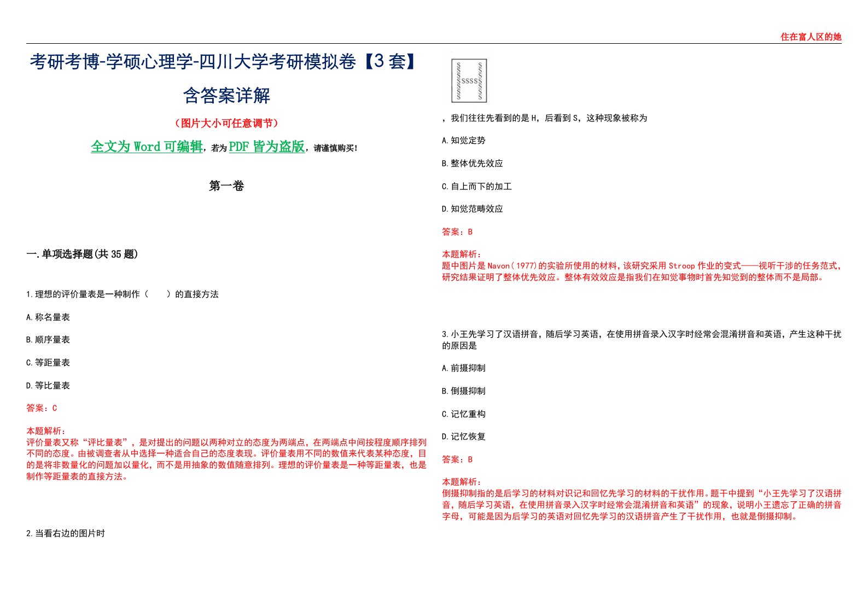Click the header text '住在富人区的她'

coord(811,37)
